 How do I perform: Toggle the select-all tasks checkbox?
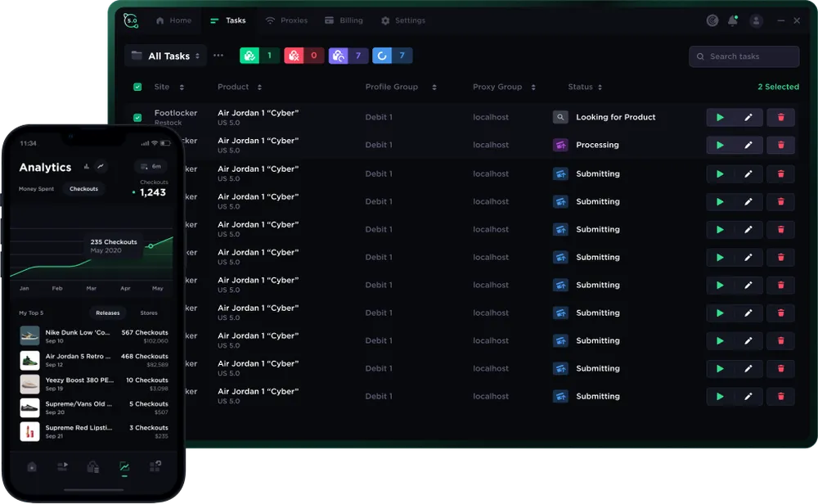coord(137,87)
